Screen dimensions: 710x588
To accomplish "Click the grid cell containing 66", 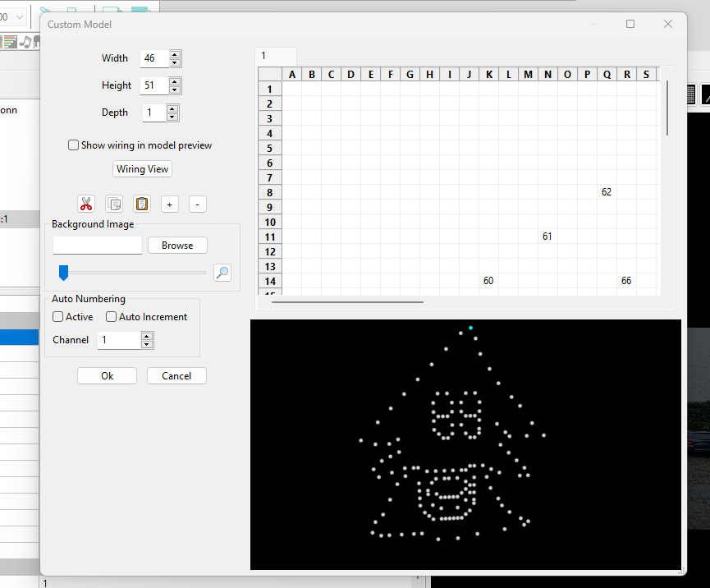I will coord(626,281).
